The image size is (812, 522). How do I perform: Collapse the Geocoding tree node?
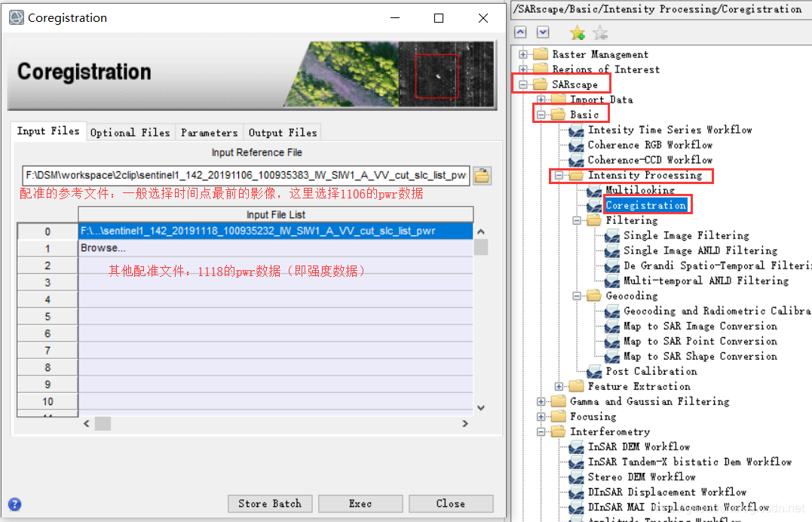(577, 296)
